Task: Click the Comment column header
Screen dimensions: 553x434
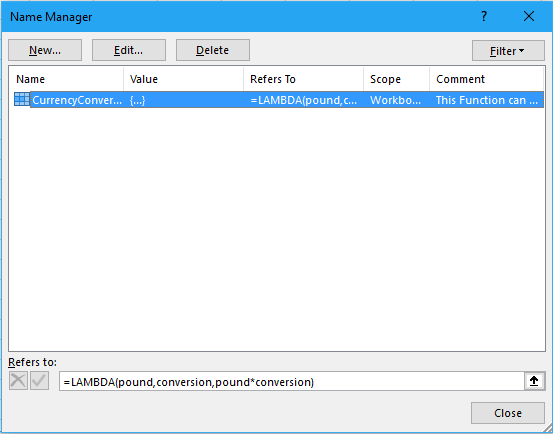Action: click(x=487, y=79)
